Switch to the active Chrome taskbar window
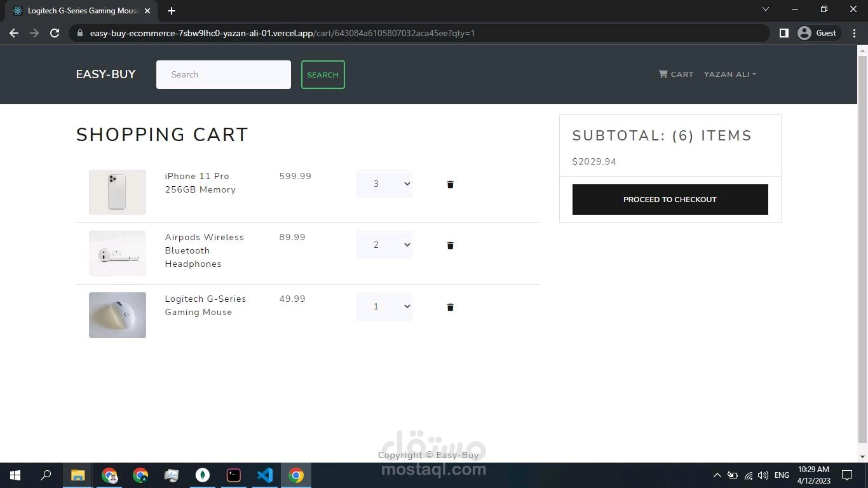 296,475
